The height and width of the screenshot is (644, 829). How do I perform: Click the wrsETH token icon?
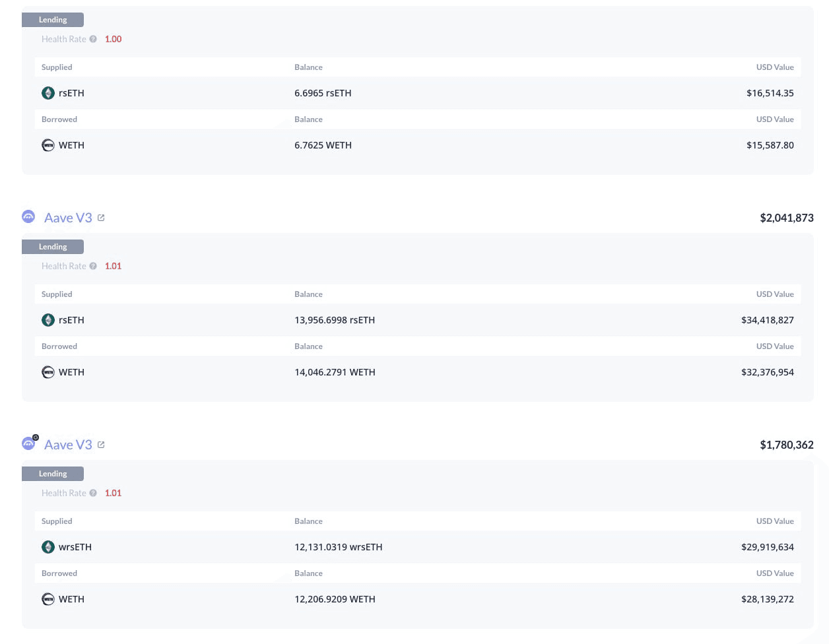pyautogui.click(x=48, y=547)
